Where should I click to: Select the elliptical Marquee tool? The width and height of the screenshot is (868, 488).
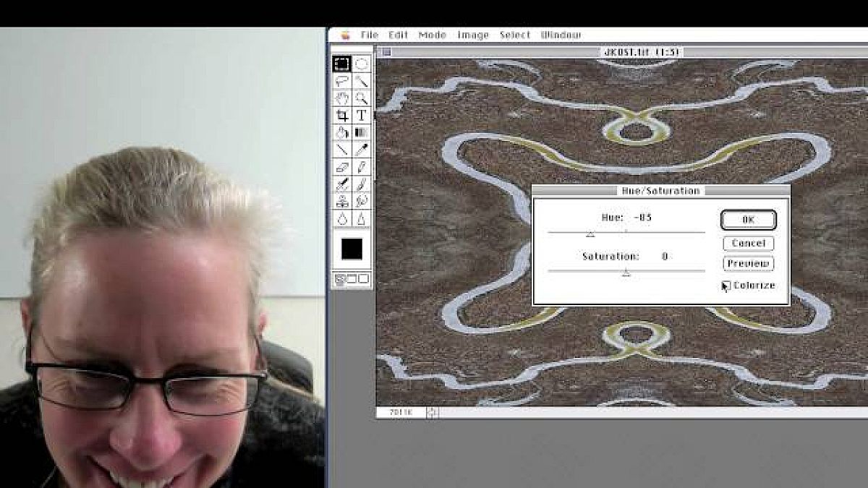click(361, 64)
